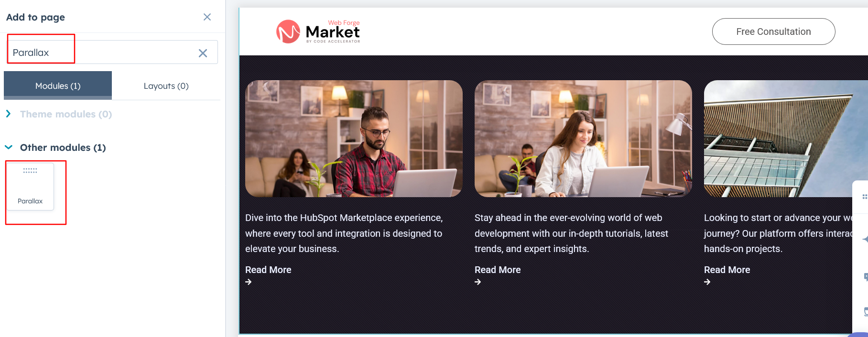Image resolution: width=868 pixels, height=337 pixels.
Task: Click Read More under HubSpot Marketplace text
Action: (268, 270)
